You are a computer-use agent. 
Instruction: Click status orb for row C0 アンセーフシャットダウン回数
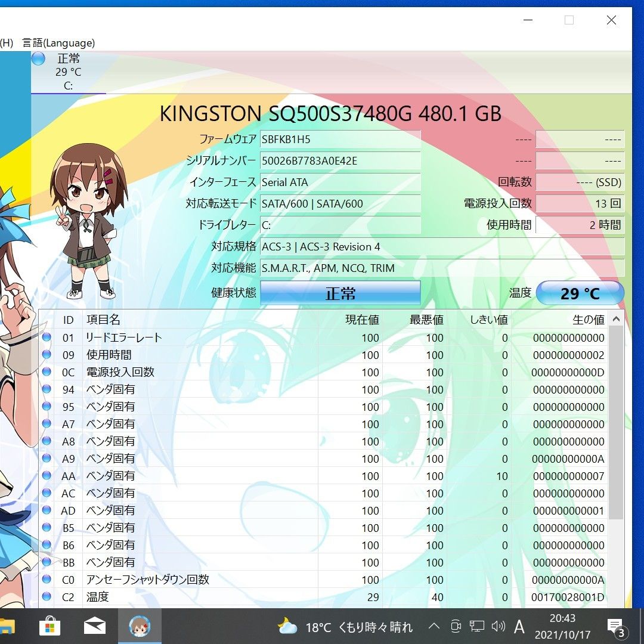[x=47, y=579]
